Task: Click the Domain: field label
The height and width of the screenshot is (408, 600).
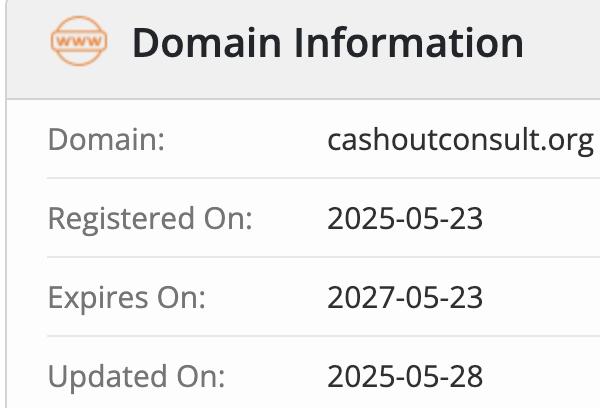Action: click(x=106, y=140)
